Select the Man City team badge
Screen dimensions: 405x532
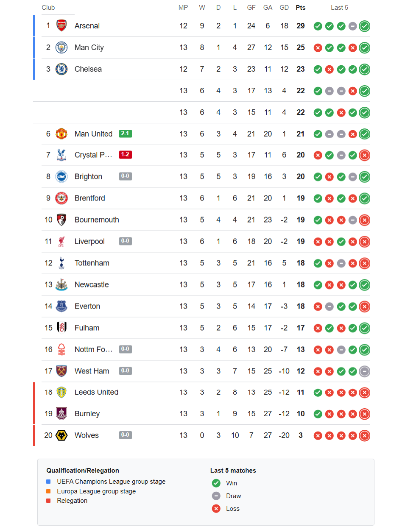(x=61, y=47)
